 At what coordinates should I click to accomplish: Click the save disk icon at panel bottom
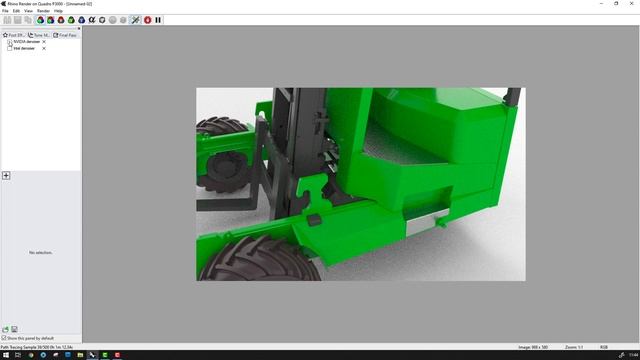[14, 329]
